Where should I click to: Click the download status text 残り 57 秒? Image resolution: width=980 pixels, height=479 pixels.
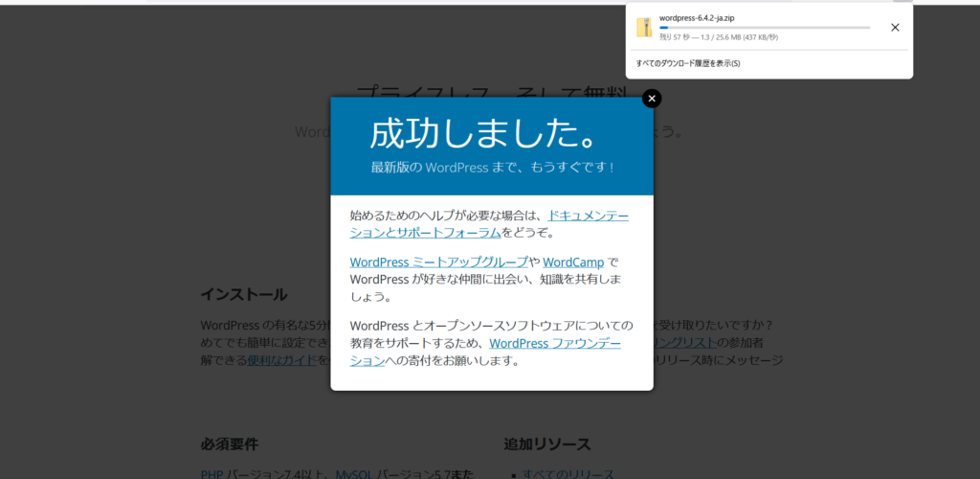[x=719, y=37]
